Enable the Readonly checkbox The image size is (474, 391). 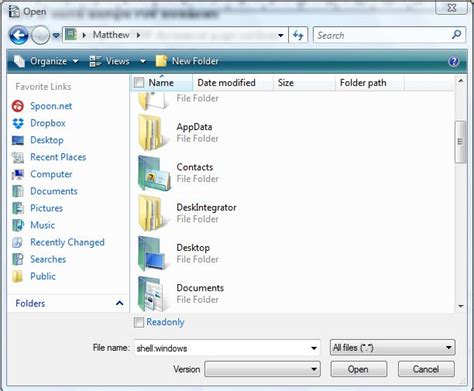(139, 322)
